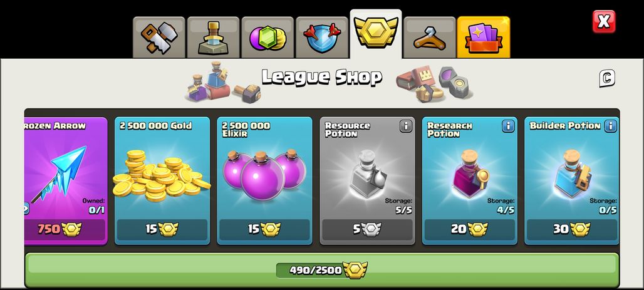Viewport: 644px width, 290px height.
Task: Show Resource Potion info
Action: pos(405,126)
